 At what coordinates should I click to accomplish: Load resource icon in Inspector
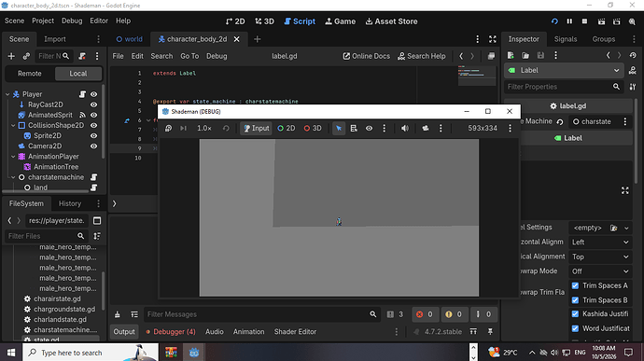coord(525,55)
